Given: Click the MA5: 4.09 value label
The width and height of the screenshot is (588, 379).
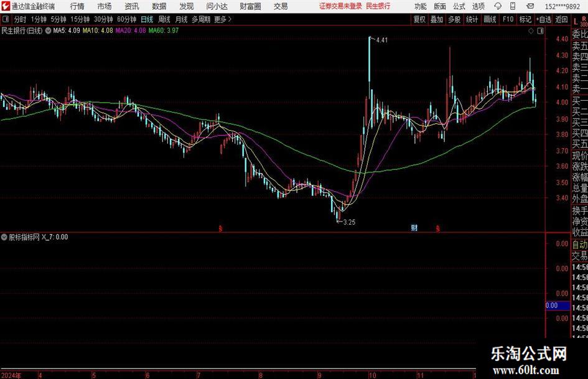Looking at the screenshot, I should click(x=67, y=30).
